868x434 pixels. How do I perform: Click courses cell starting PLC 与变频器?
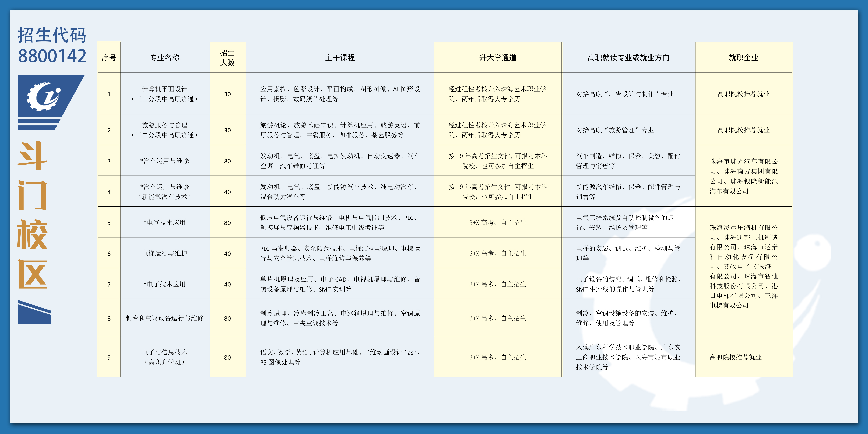(340, 253)
